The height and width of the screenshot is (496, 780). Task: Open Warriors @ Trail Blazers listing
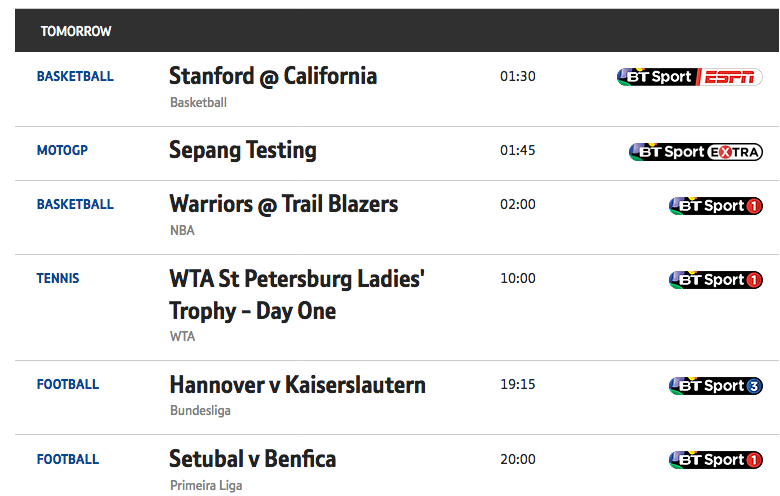pyautogui.click(x=284, y=204)
